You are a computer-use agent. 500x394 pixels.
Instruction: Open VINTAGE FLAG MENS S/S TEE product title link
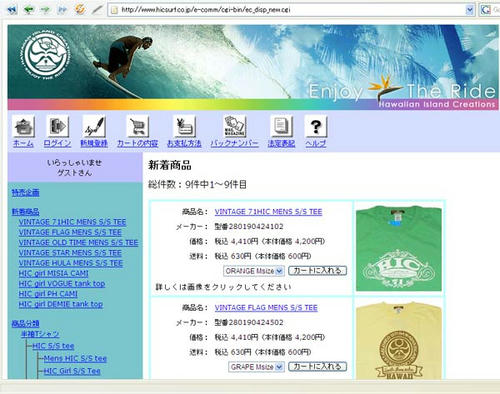pos(266,308)
